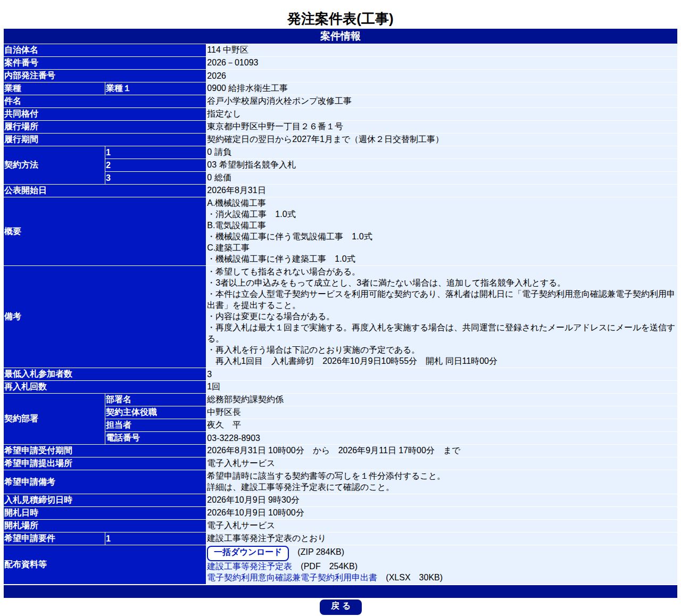Select the address 東京都中野区中野一丁目２６番１号
This screenshot has width=681, height=616.
point(275,127)
